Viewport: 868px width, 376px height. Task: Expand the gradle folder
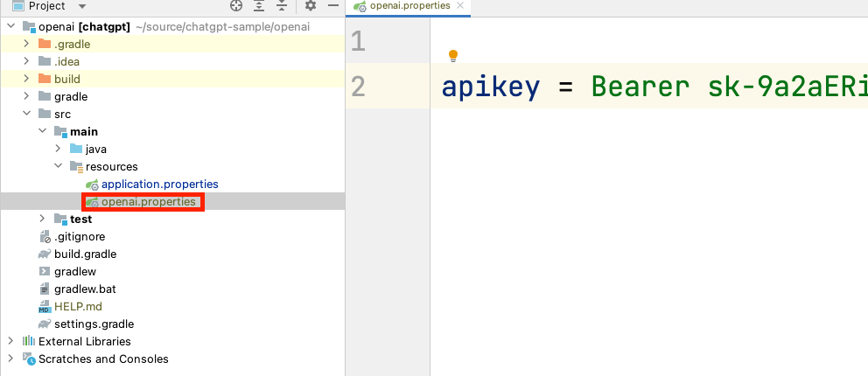click(x=26, y=97)
